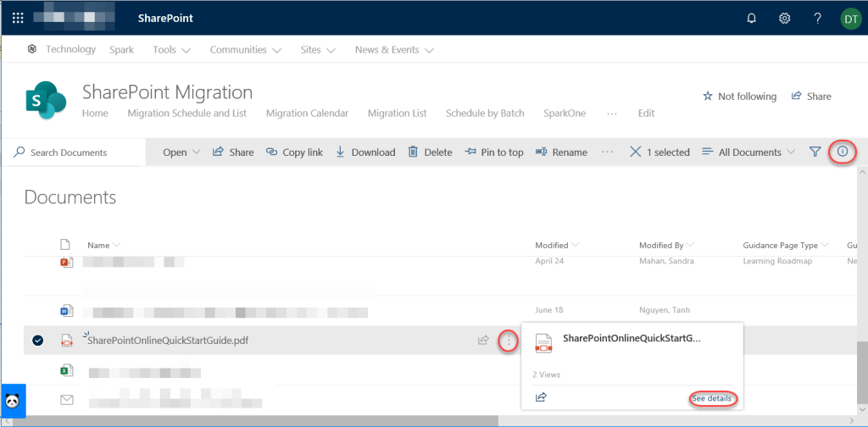Open Schedule by Batch tab
The image size is (868, 427).
[x=484, y=113]
